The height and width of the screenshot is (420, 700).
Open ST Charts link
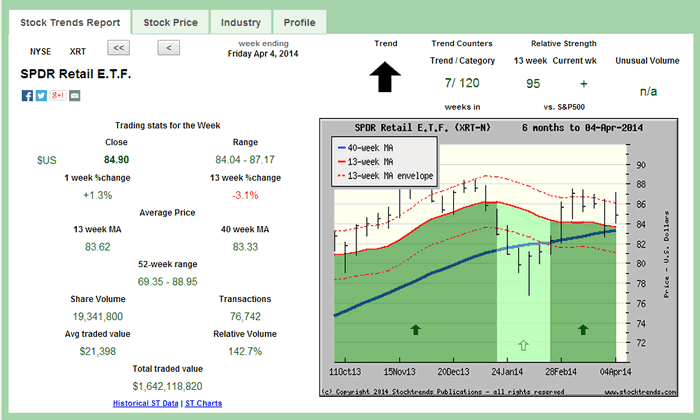204,403
